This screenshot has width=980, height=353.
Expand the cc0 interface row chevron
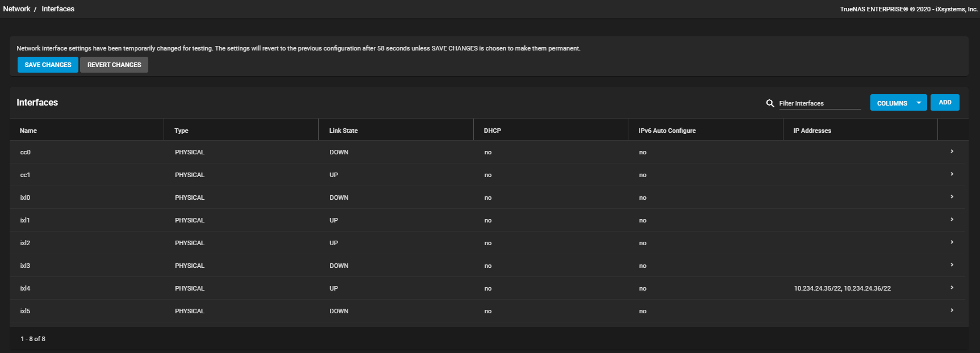coord(952,152)
